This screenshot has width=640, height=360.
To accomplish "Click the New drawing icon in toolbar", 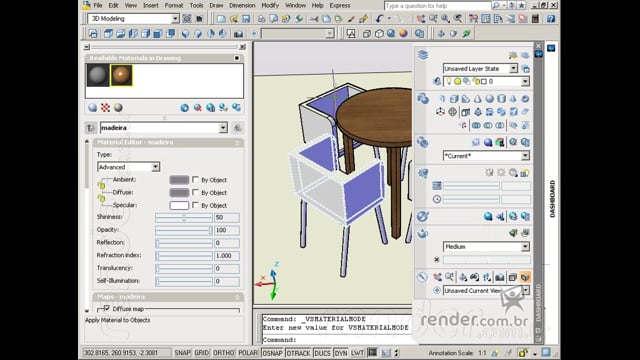I will click(x=221, y=19).
